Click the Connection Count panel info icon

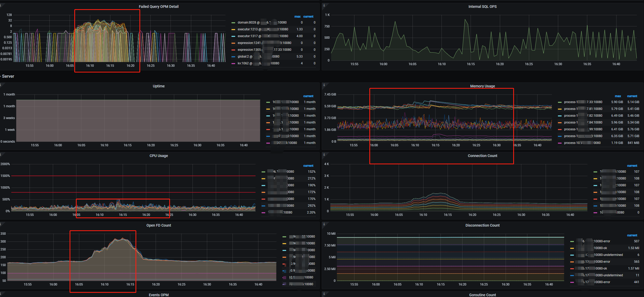coord(324,155)
